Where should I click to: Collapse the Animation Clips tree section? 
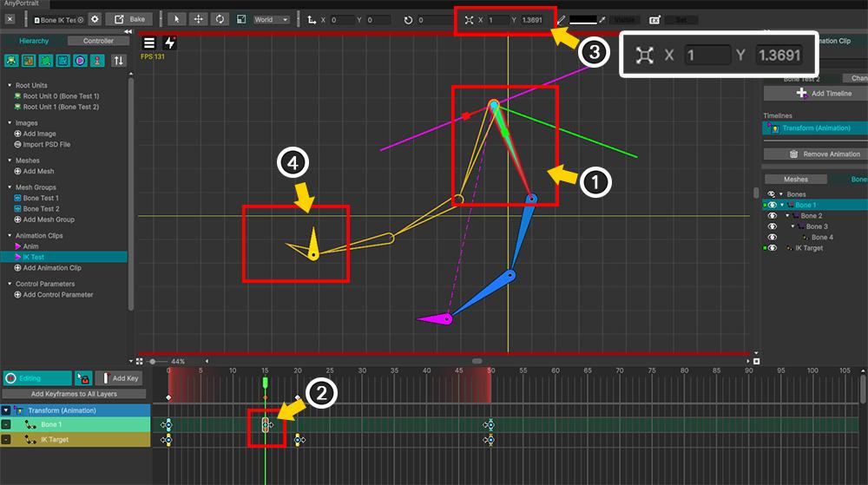click(10, 236)
